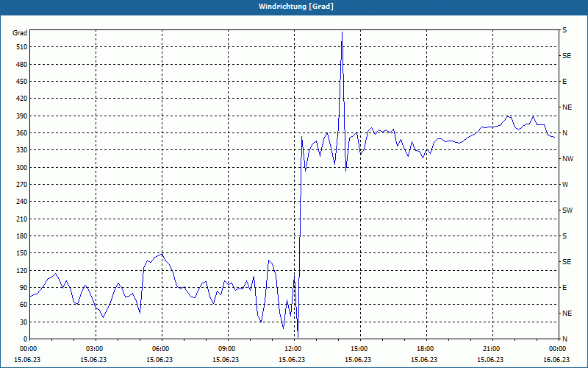Click the Grad unit label on left axis
The image size is (588, 368).
point(20,33)
